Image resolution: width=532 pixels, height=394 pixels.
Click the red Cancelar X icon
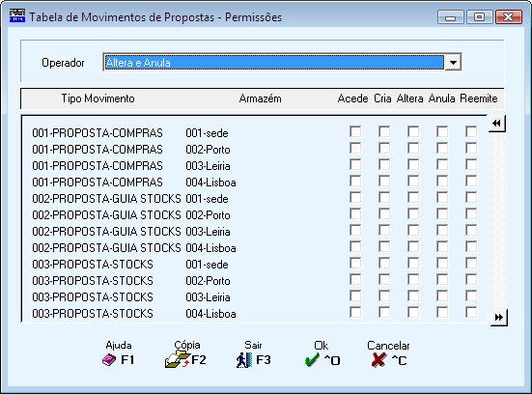[378, 360]
